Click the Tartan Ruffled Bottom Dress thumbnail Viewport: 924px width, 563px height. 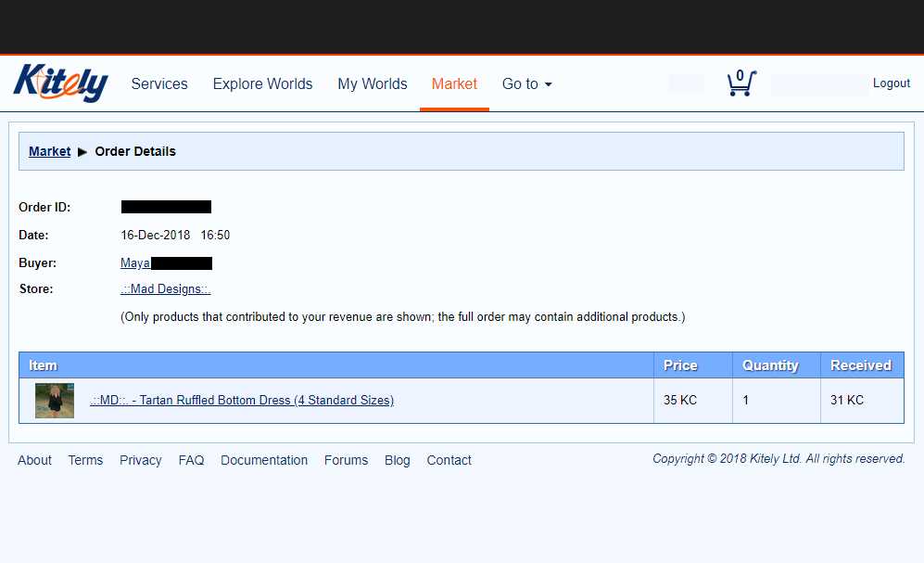click(x=55, y=401)
